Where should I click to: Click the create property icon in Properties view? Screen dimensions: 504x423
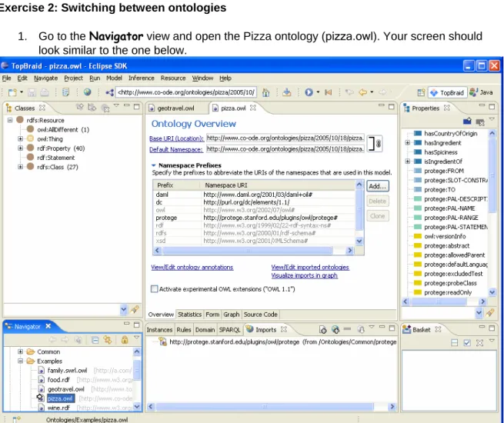coord(467,121)
